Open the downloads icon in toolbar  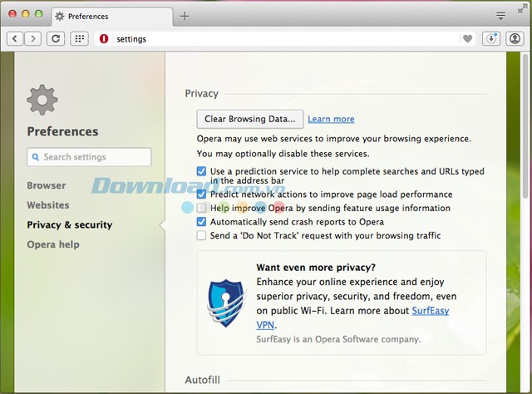click(x=491, y=39)
